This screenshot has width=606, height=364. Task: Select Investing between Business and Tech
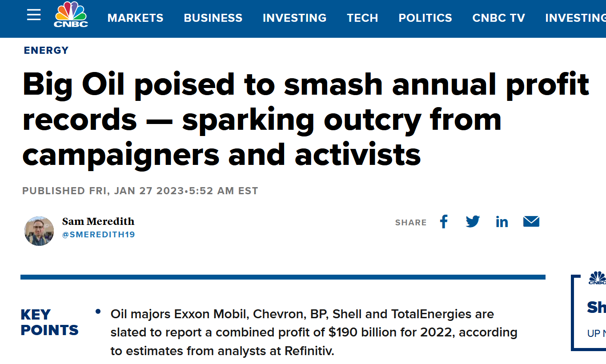(295, 18)
